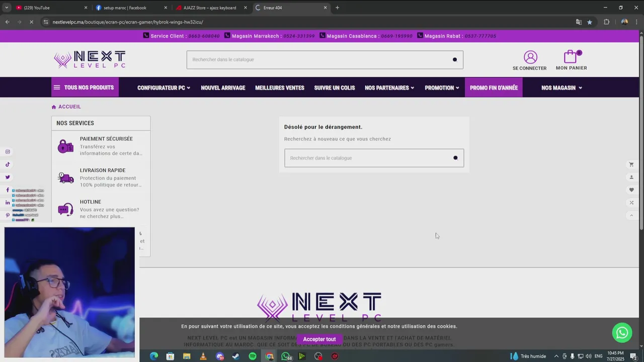Click the streamer webcam overlay
The height and width of the screenshot is (362, 644).
[69, 292]
